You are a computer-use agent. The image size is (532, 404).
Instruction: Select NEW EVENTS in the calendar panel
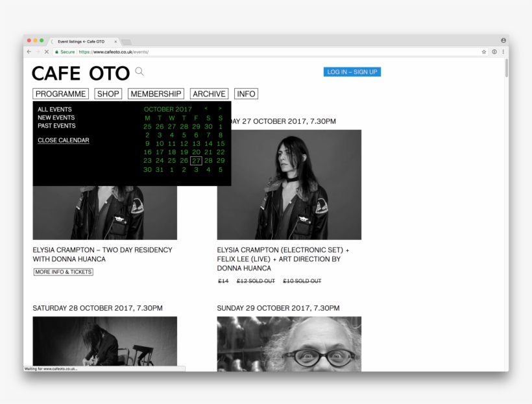coord(56,117)
